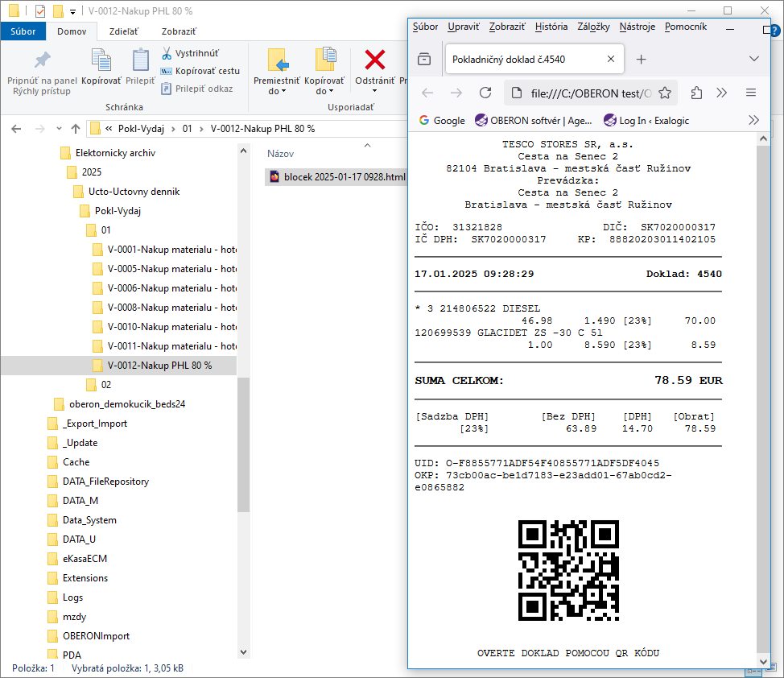Cut selection with Vystrihnúť

(x=191, y=53)
